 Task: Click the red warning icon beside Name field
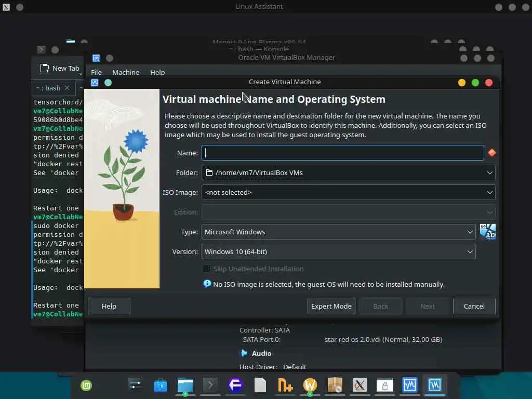click(x=491, y=153)
